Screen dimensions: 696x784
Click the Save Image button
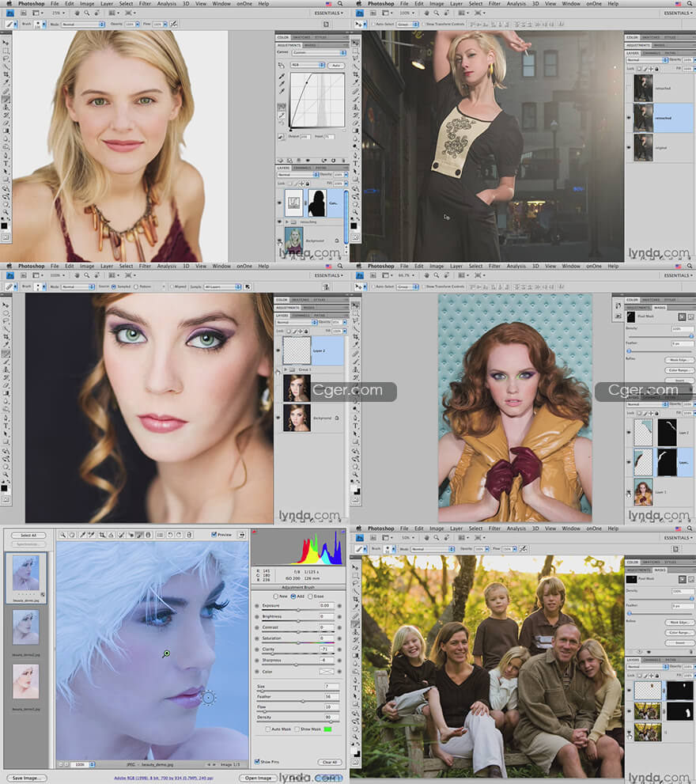point(25,778)
